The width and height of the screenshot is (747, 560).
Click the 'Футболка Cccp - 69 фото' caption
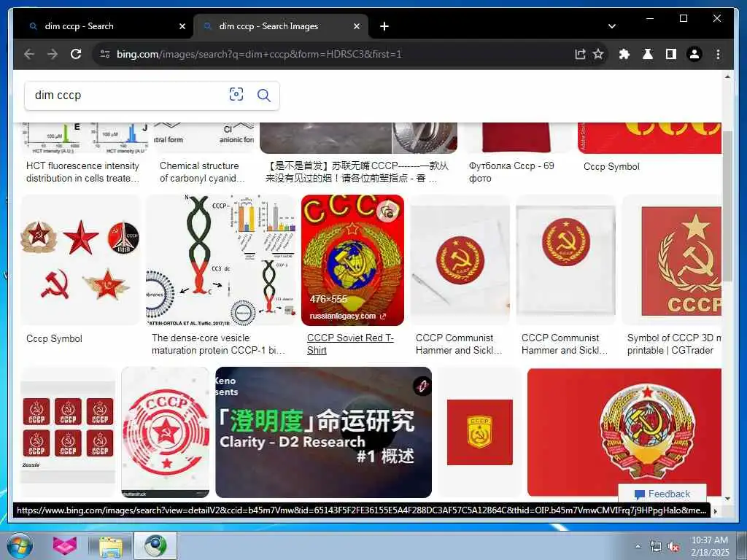[511, 172]
